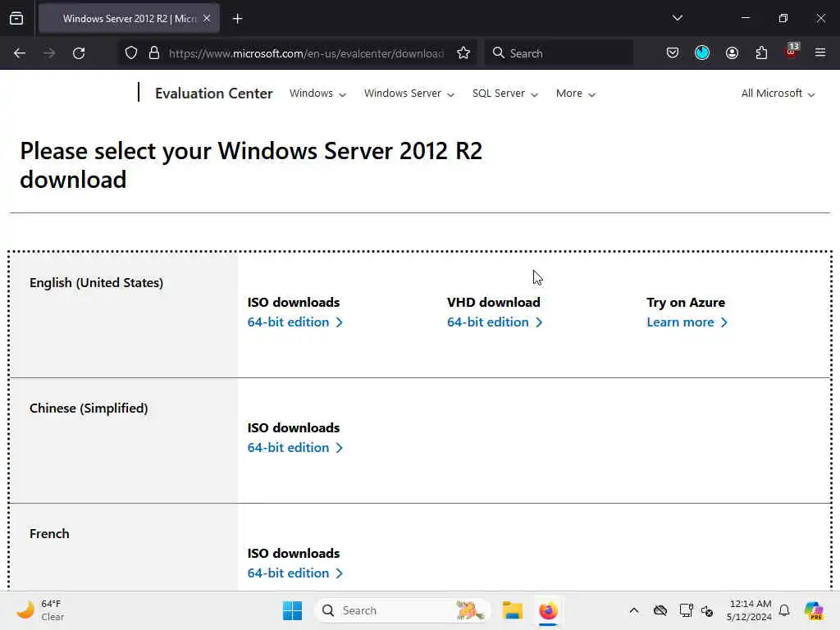840x630 pixels.
Task: Save page to Pocket
Action: click(x=673, y=53)
